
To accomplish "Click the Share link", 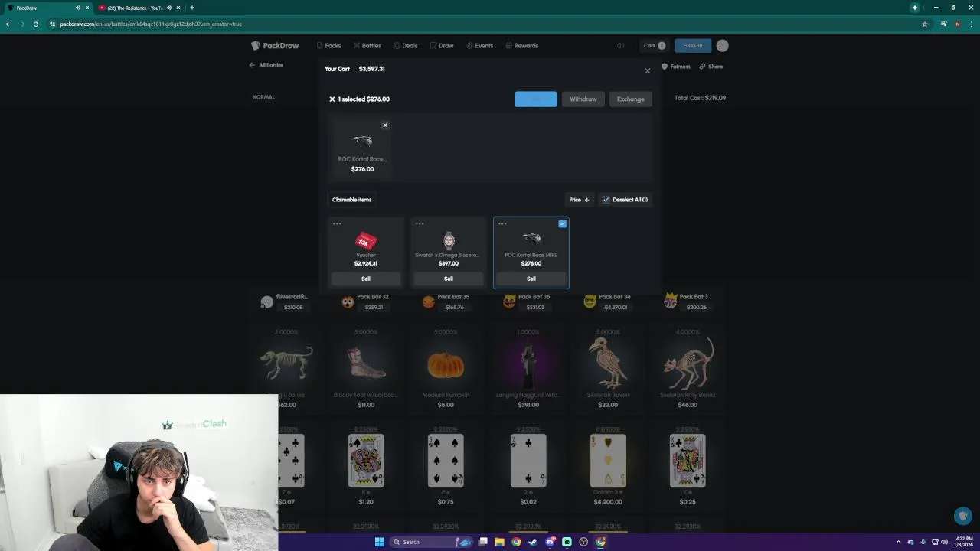I will (711, 67).
